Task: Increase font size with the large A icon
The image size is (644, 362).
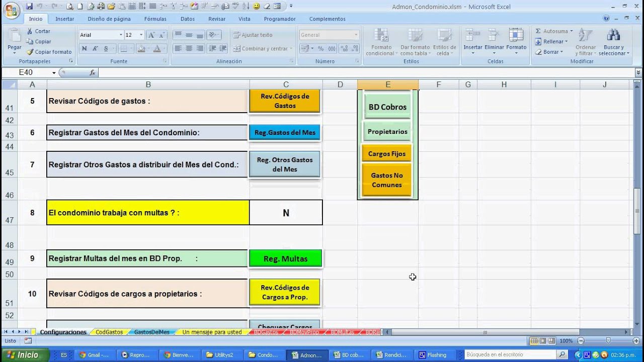Action: tap(151, 35)
